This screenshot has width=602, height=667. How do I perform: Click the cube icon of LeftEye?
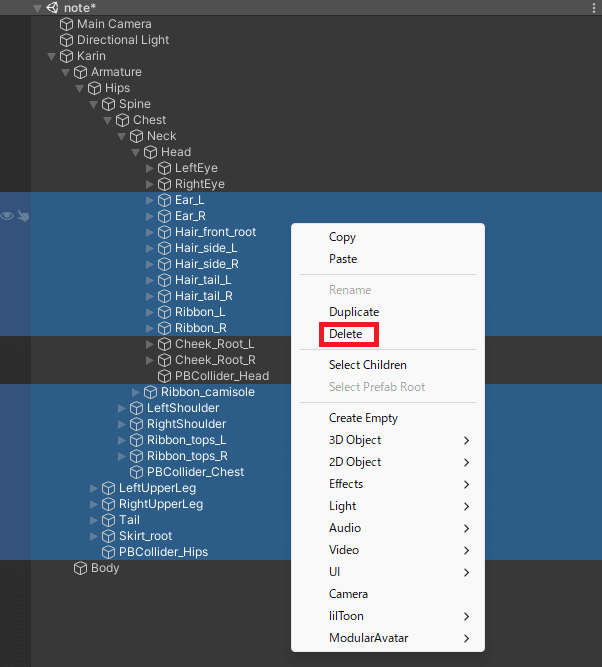pyautogui.click(x=164, y=168)
